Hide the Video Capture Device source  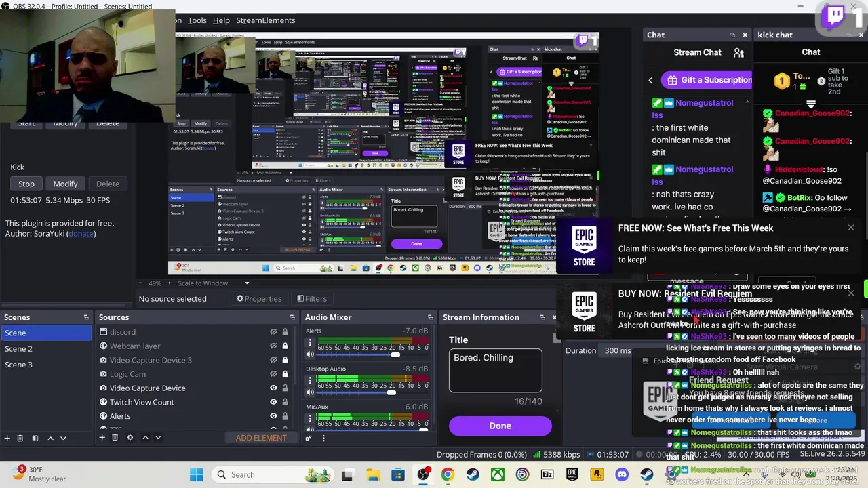(273, 388)
